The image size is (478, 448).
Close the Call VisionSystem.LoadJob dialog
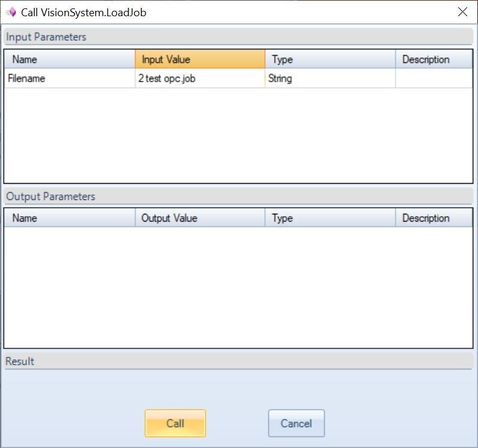pos(462,12)
